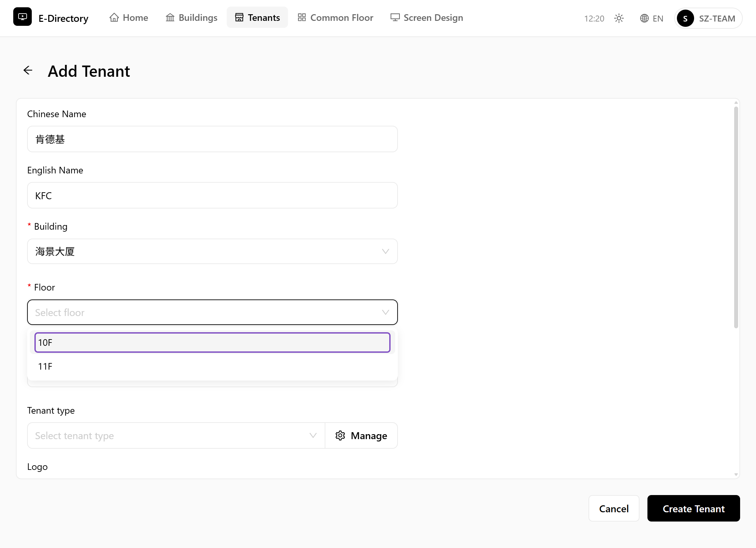
Task: Click the scrollbar up arrow in the form
Action: [x=736, y=103]
